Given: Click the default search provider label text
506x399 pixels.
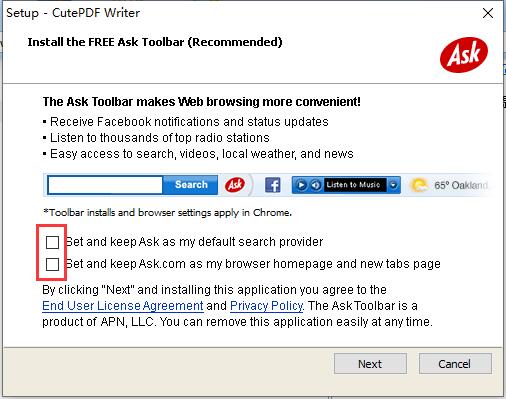Looking at the screenshot, I should (194, 242).
